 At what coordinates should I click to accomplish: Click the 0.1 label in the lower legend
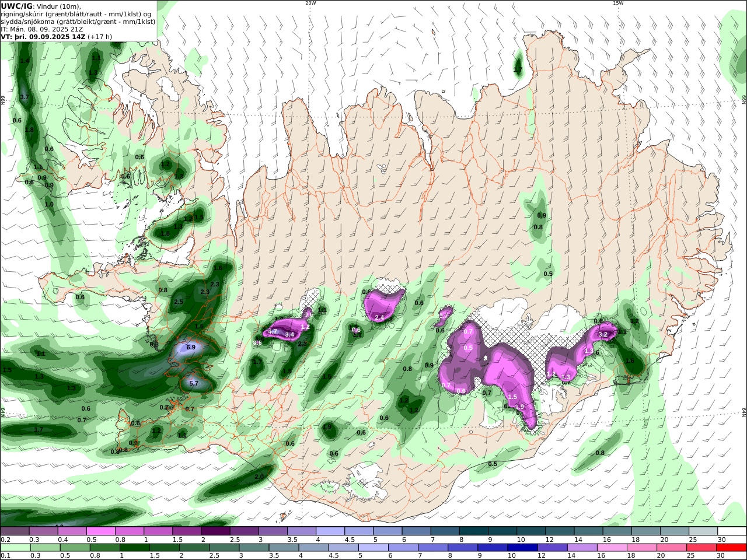[5, 556]
